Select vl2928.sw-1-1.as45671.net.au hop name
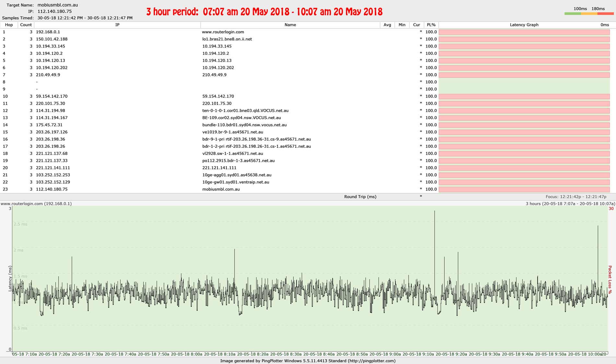The height and width of the screenshot is (364, 616). [x=232, y=153]
